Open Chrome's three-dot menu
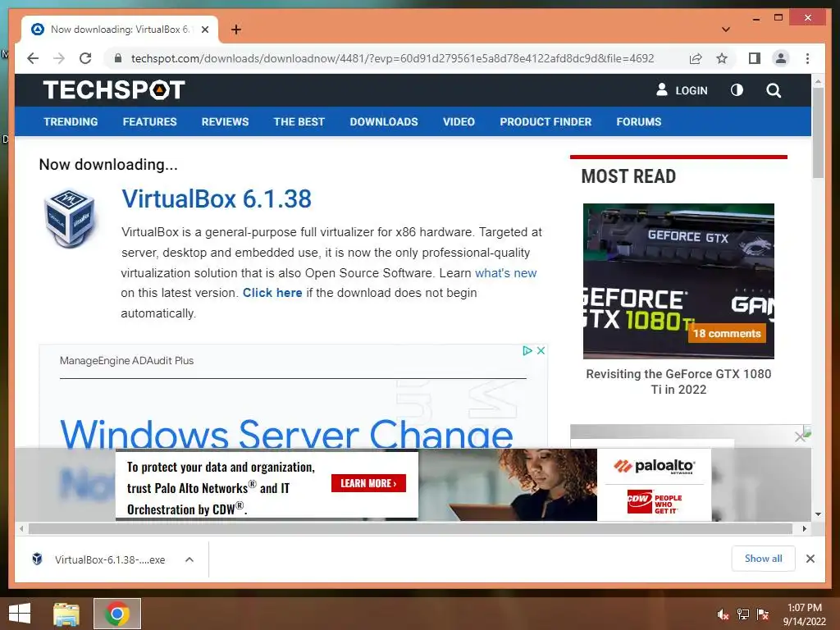This screenshot has height=630, width=840. (807, 58)
